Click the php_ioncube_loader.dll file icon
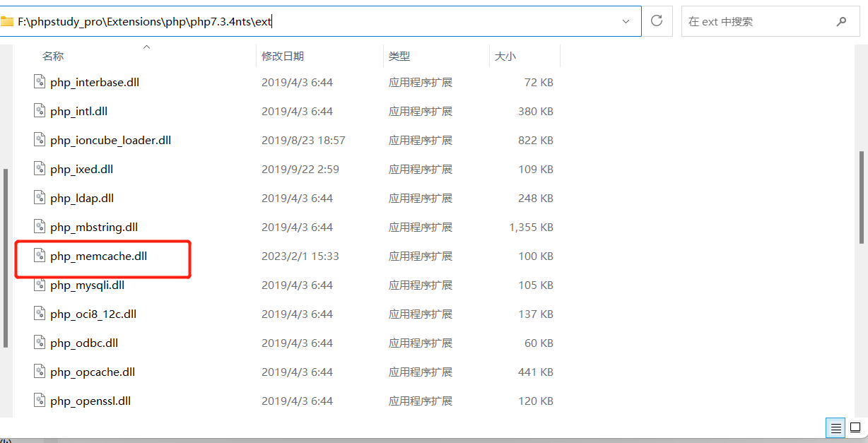This screenshot has height=443, width=868. [x=40, y=140]
